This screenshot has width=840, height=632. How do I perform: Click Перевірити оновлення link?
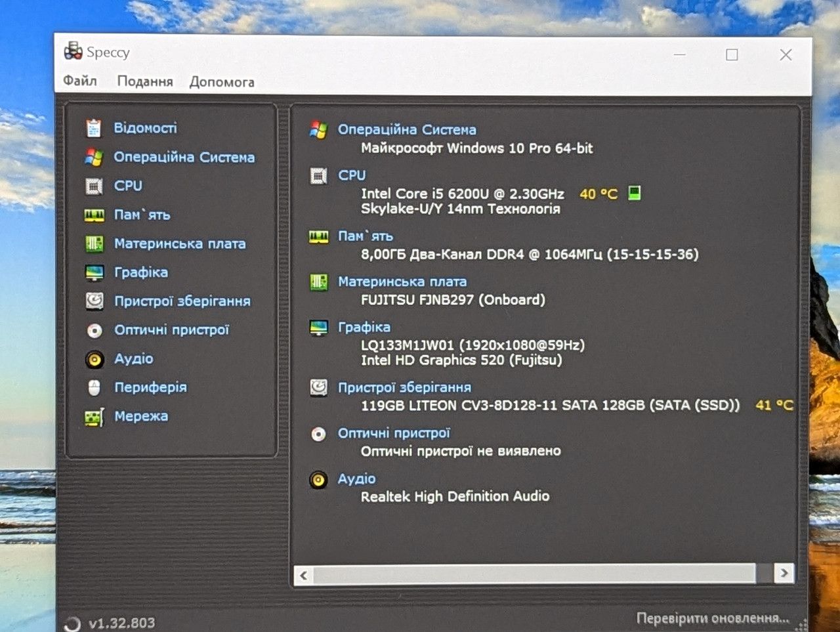point(713,618)
